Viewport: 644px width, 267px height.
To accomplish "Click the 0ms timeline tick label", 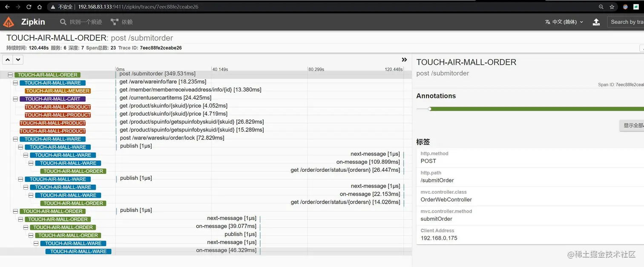I will (x=121, y=69).
